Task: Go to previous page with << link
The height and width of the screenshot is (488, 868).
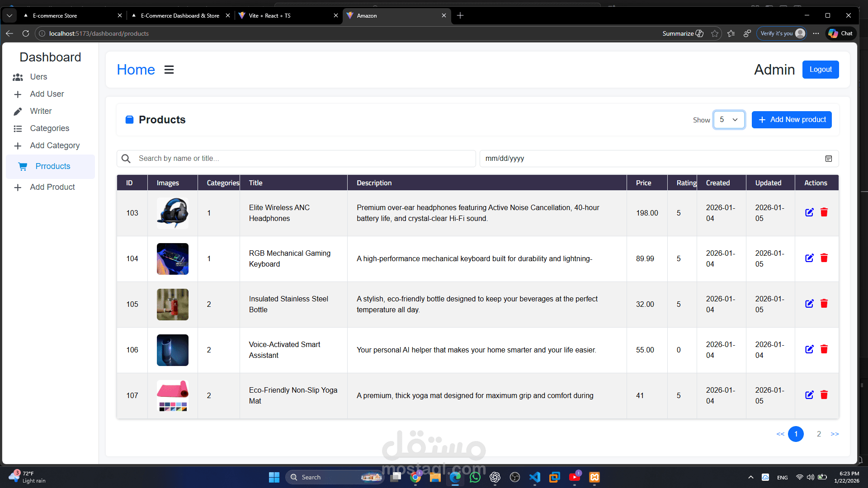Action: click(780, 434)
